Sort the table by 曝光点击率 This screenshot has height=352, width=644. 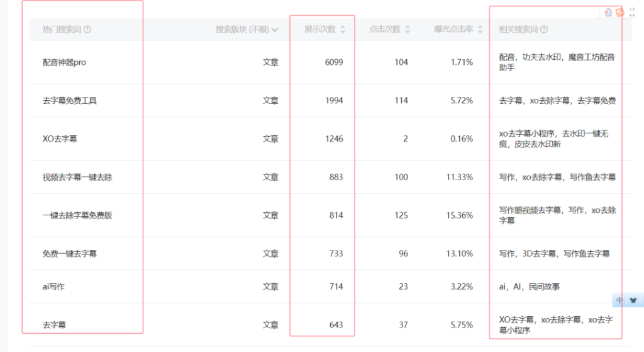click(x=480, y=30)
